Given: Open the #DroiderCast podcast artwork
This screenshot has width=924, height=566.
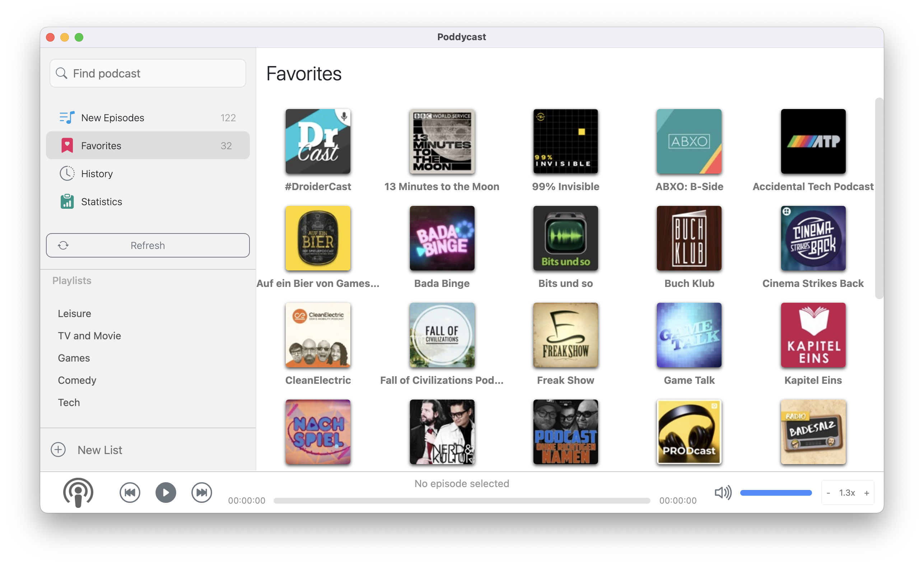Looking at the screenshot, I should pos(318,141).
